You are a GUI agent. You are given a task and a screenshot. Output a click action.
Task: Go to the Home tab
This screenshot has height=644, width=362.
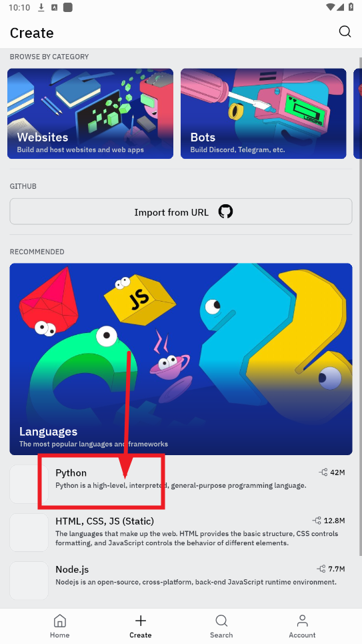pos(59,626)
